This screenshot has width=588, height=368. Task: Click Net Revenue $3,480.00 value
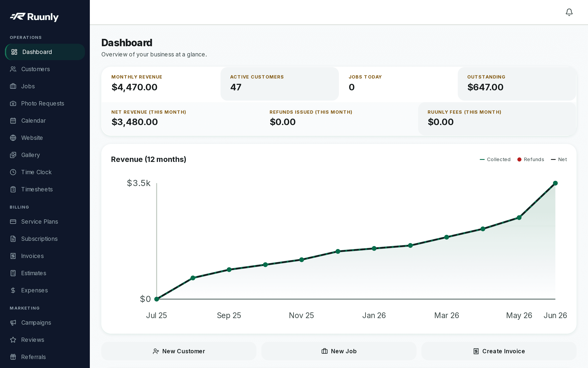135,122
